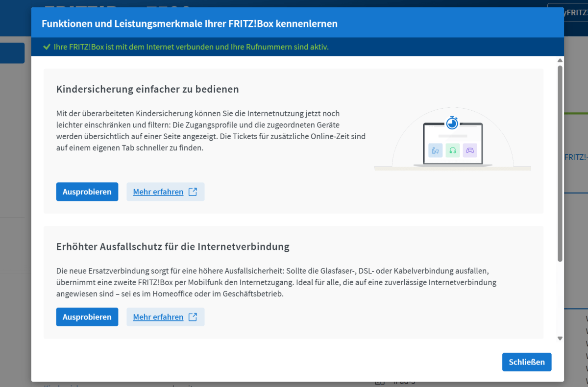Close the dialog with the Schließen button
The height and width of the screenshot is (387, 588).
(526, 362)
